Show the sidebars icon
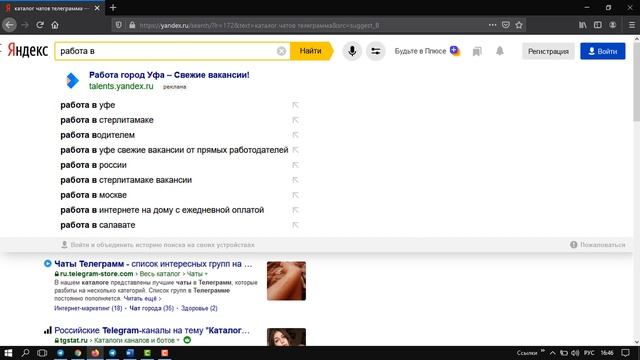The height and width of the screenshot is (360, 640). [598, 25]
